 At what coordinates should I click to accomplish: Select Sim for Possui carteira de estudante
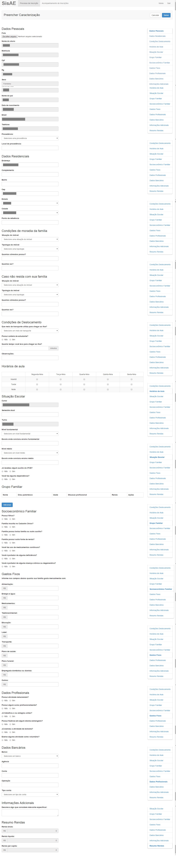[x=10, y=340]
